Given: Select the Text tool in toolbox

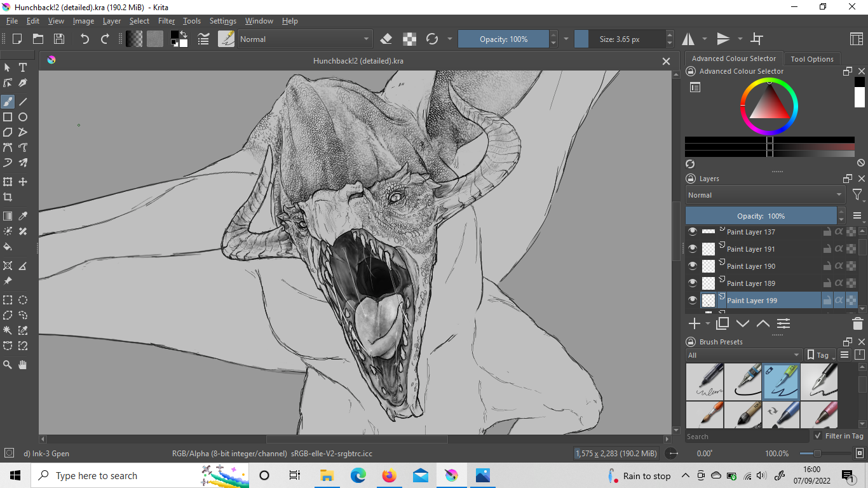Looking at the screenshot, I should (23, 67).
